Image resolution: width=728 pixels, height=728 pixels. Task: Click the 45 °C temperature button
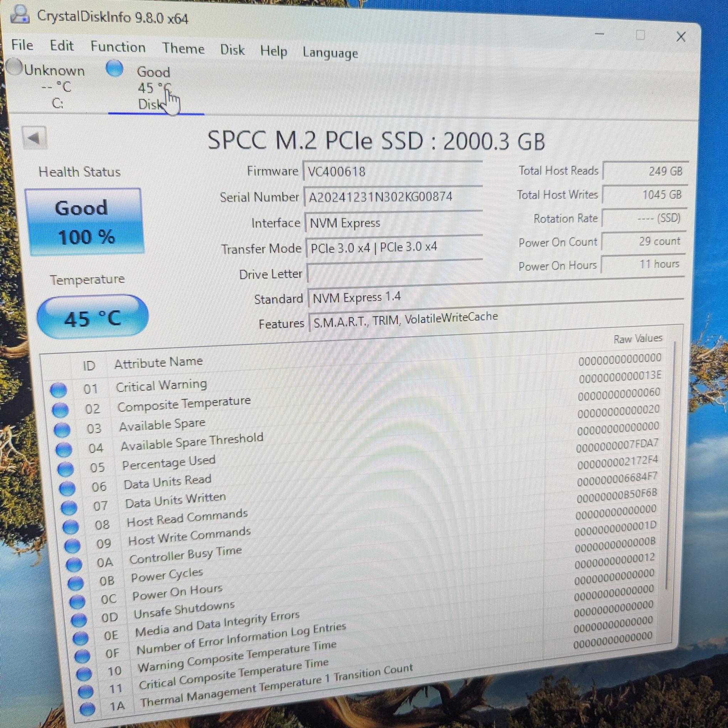93,316
